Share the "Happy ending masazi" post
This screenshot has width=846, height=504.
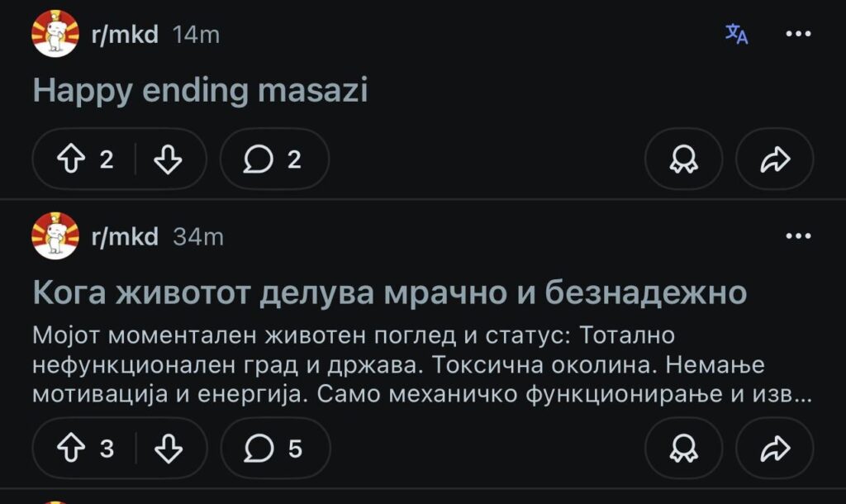tap(775, 159)
